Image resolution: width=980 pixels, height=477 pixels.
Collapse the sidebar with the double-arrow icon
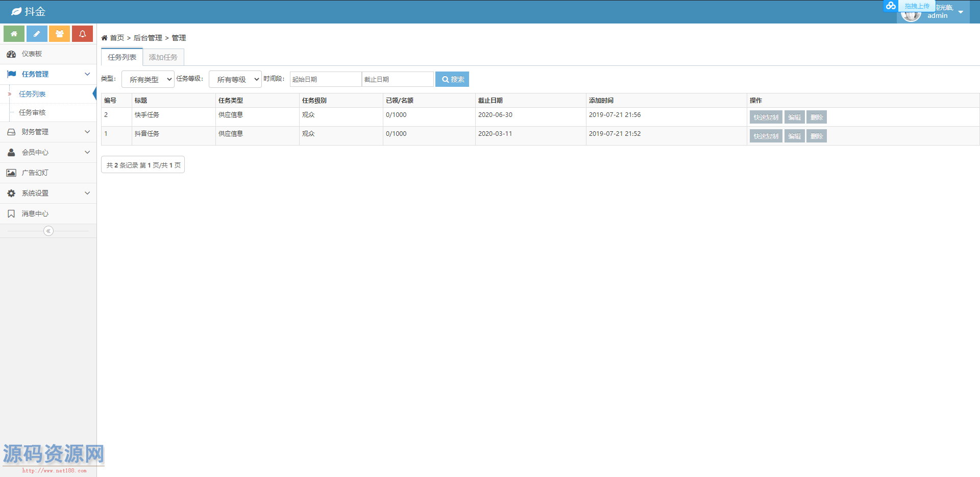[x=48, y=231]
